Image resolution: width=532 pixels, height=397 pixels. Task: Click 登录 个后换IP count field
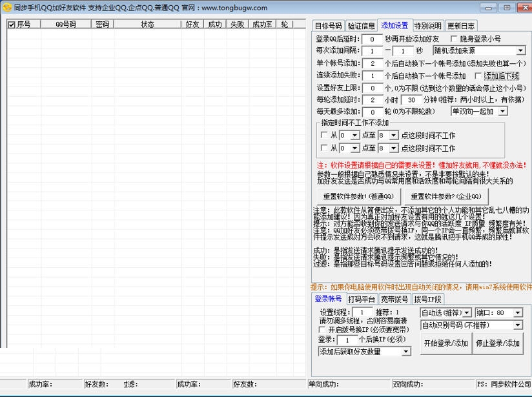pyautogui.click(x=347, y=340)
